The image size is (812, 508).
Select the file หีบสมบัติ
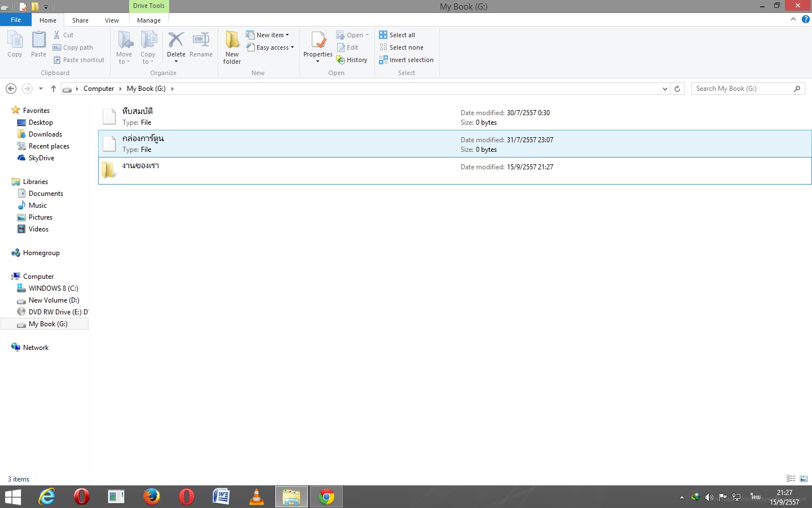[454, 116]
